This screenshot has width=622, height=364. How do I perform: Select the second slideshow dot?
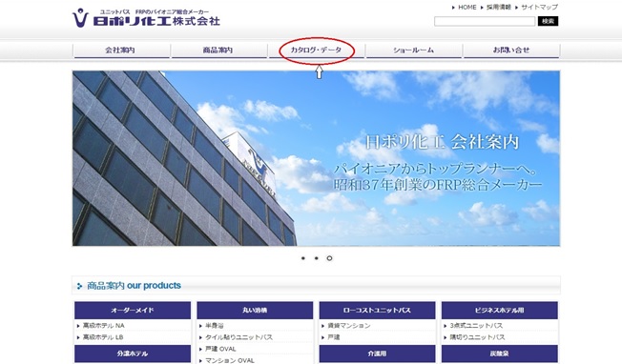(x=316, y=258)
